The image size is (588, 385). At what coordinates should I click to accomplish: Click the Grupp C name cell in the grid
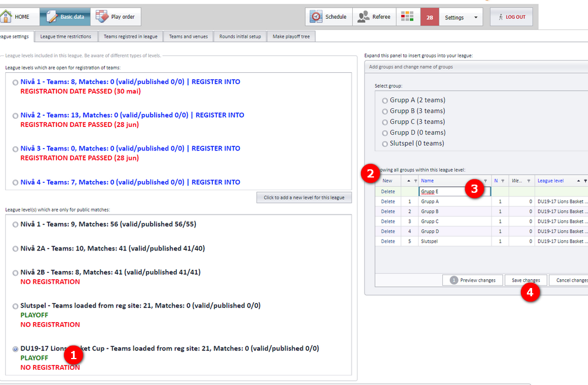click(x=455, y=221)
